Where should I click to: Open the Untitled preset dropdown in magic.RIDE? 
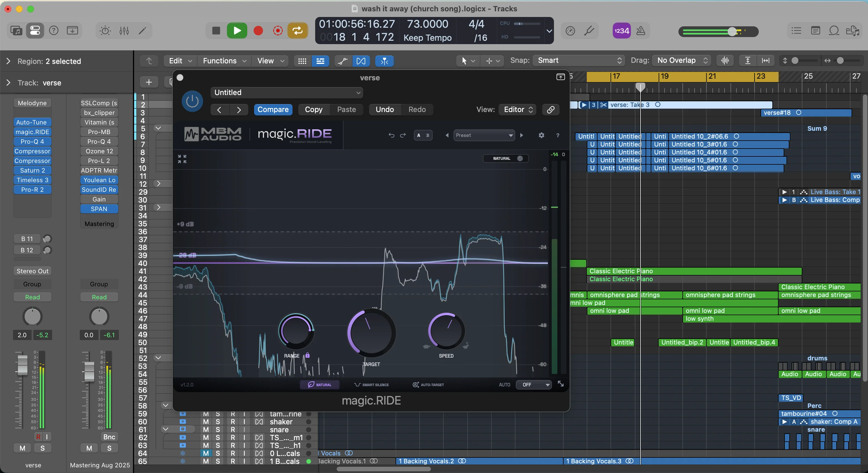click(286, 92)
